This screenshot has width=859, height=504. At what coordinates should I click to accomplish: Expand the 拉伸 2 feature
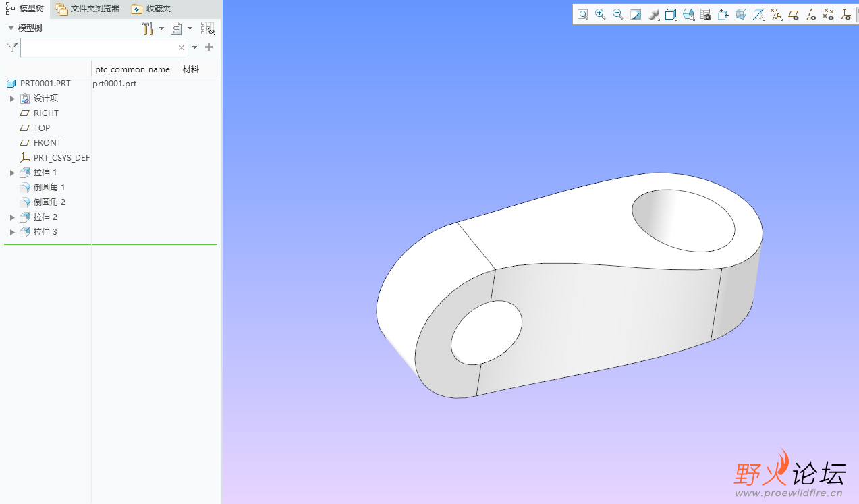12,217
